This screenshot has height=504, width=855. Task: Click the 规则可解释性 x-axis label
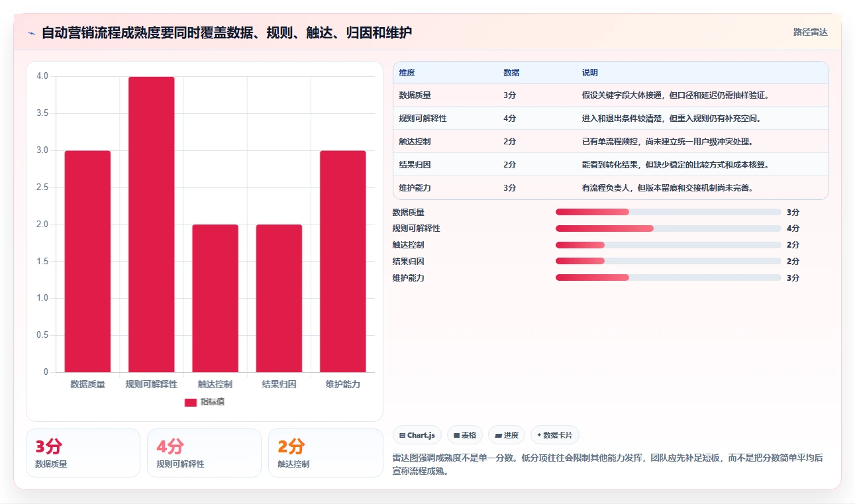coord(152,384)
